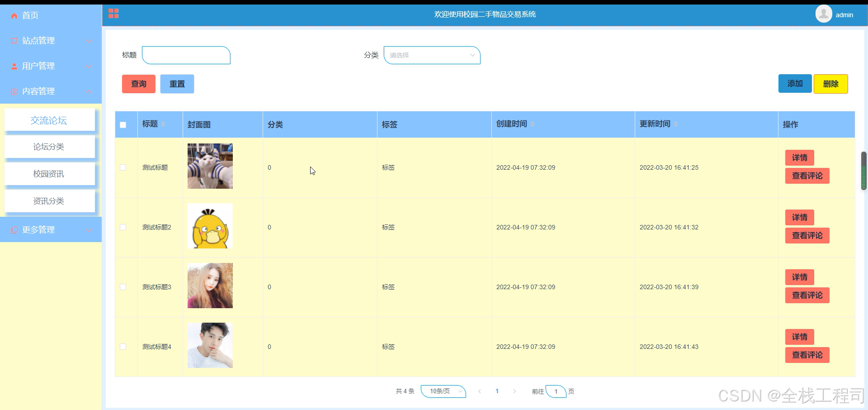Image resolution: width=868 pixels, height=410 pixels.
Task: Click the 更多管理 copy icon
Action: click(14, 230)
